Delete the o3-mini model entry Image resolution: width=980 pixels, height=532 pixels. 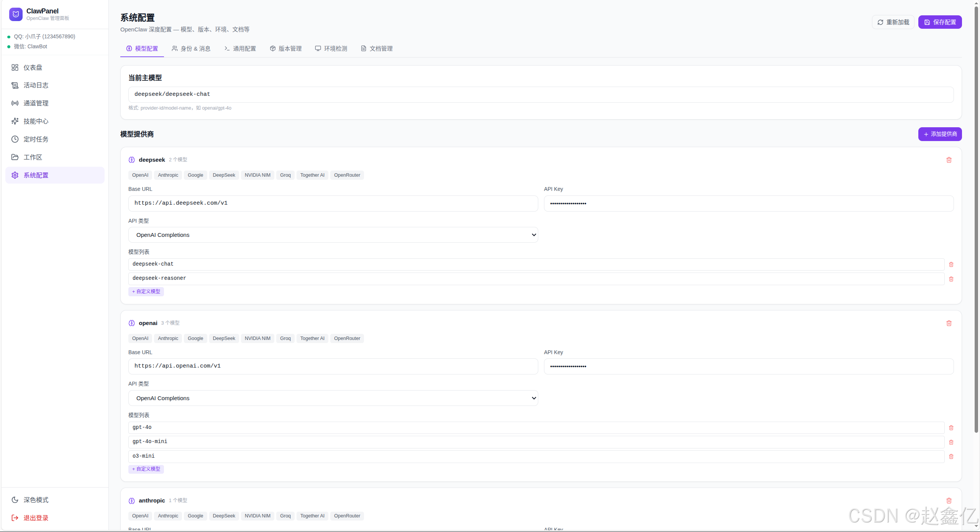point(951,456)
